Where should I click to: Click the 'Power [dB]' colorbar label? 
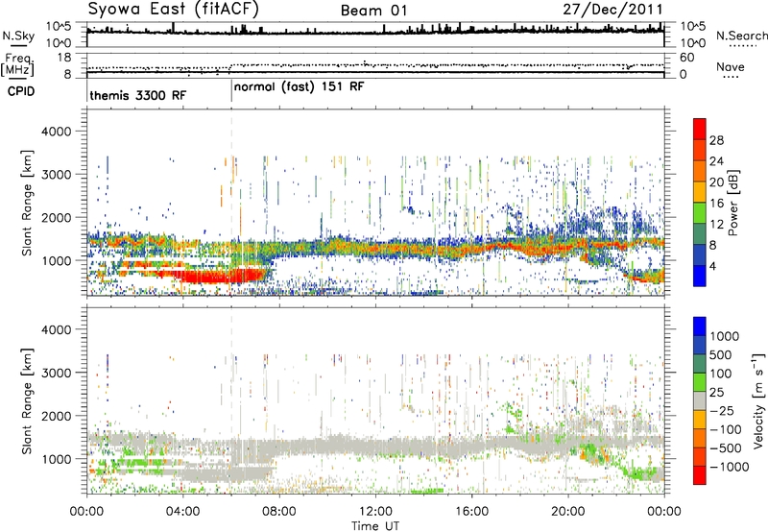(x=733, y=203)
